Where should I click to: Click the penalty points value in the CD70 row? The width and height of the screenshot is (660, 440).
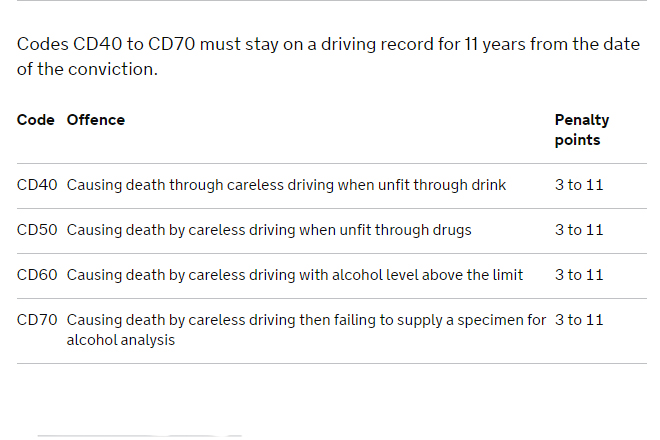click(x=579, y=320)
